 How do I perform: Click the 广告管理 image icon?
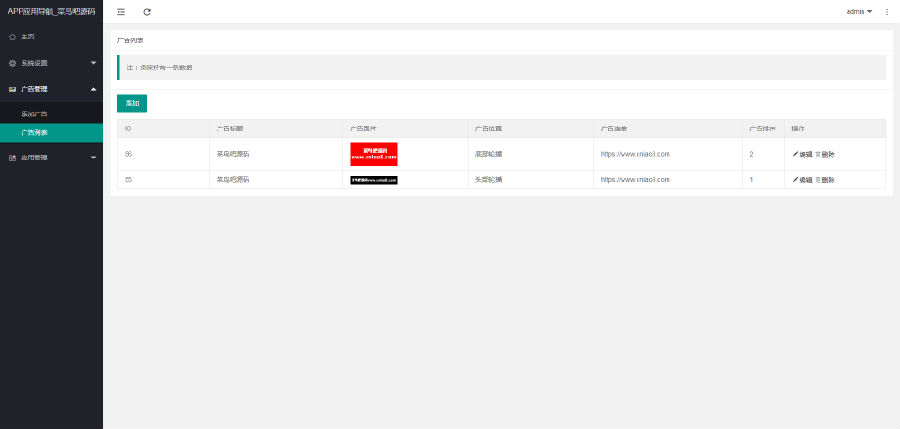12,89
